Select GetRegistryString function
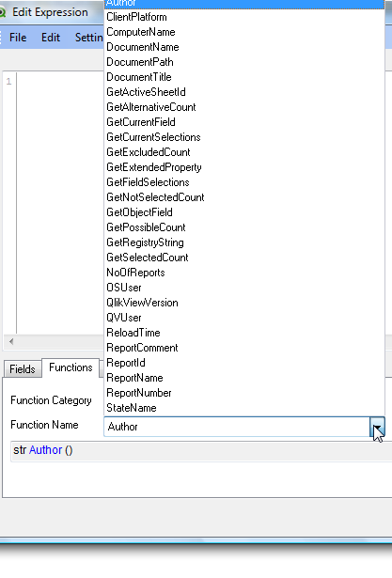 (244, 242)
